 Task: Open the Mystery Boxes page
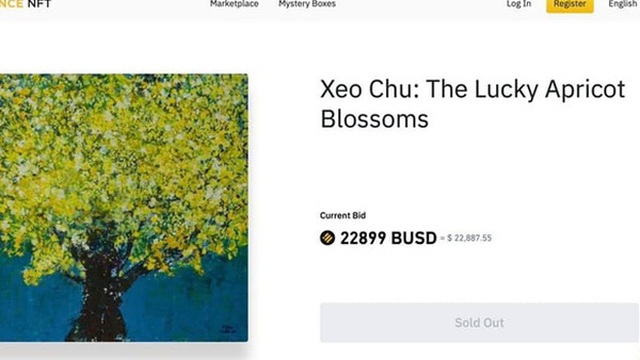point(307,4)
